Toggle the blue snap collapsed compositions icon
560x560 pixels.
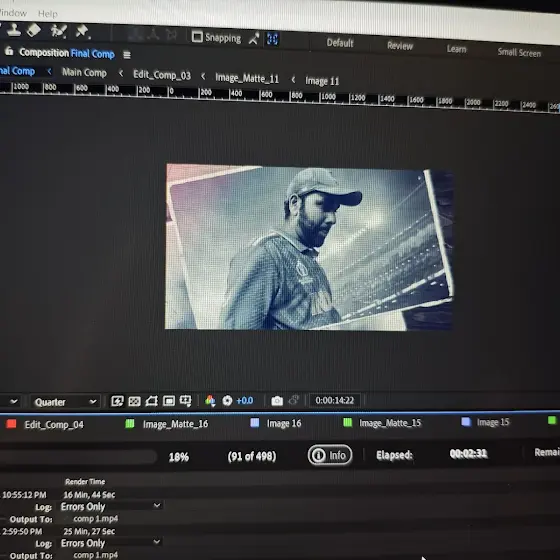272,39
